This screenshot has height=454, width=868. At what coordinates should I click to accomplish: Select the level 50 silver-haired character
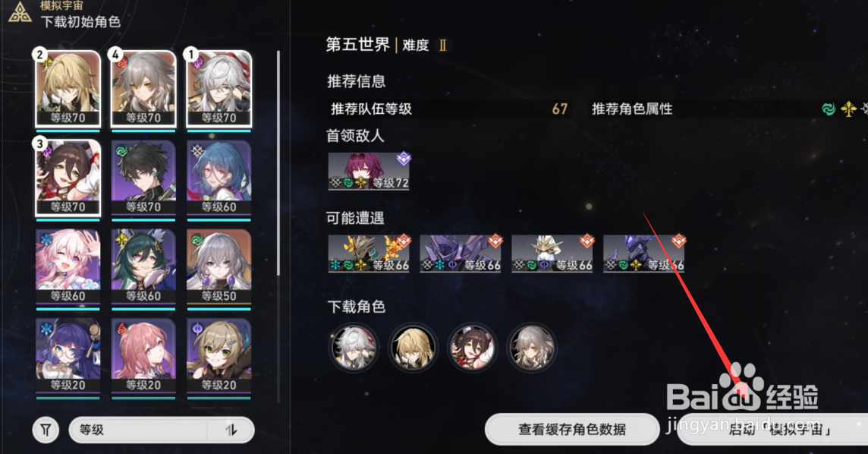(x=219, y=267)
